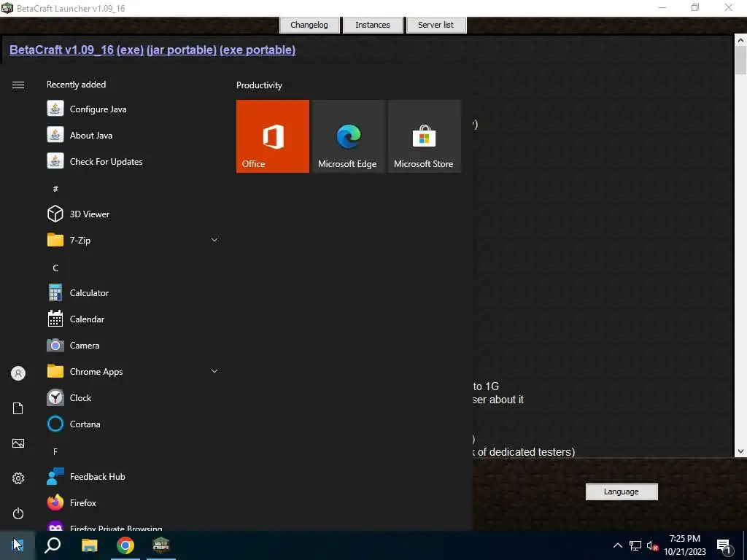
Task: Switch to the Changelog tab
Action: pos(309,25)
